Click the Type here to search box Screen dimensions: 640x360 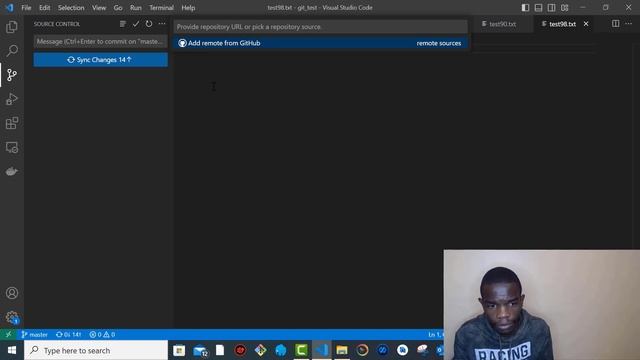click(x=96, y=350)
